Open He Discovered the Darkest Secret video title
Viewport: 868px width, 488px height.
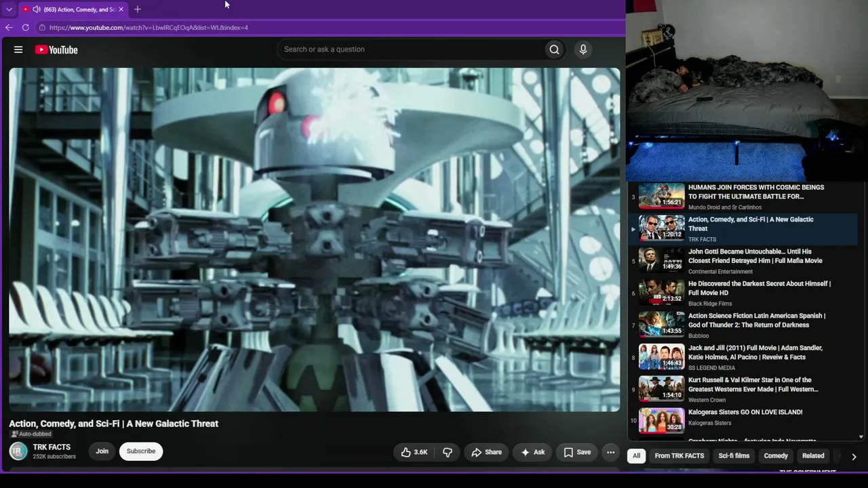(x=759, y=288)
